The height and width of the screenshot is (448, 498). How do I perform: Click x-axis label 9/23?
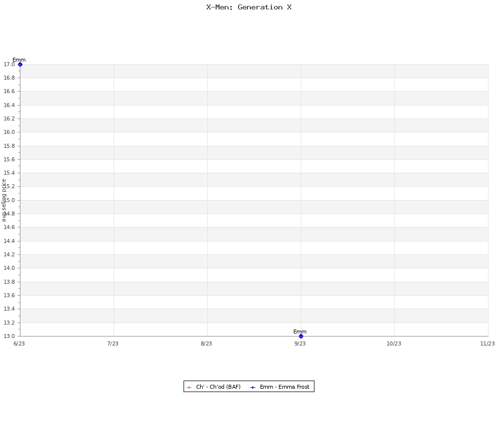coord(300,343)
